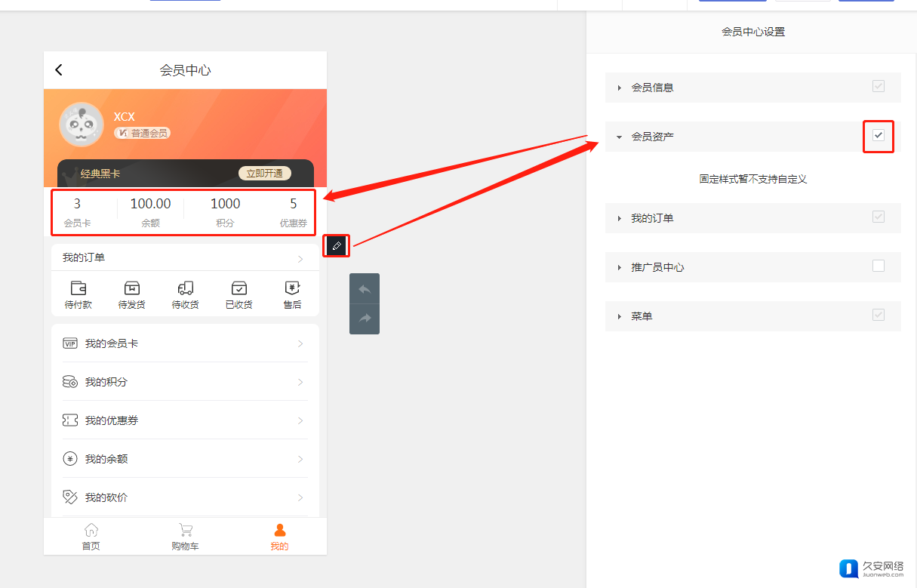Switch to the 首页 bottom tab
917x588 pixels.
[91, 537]
